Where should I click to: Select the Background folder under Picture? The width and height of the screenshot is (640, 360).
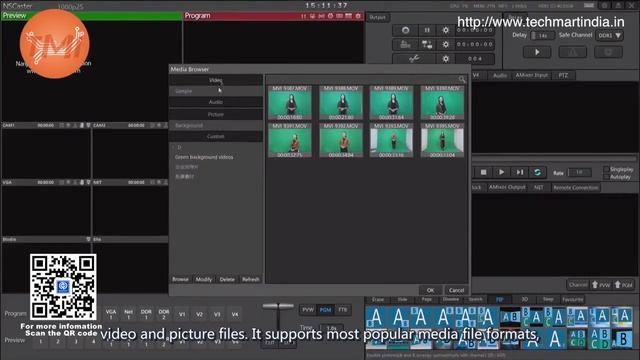click(x=189, y=125)
